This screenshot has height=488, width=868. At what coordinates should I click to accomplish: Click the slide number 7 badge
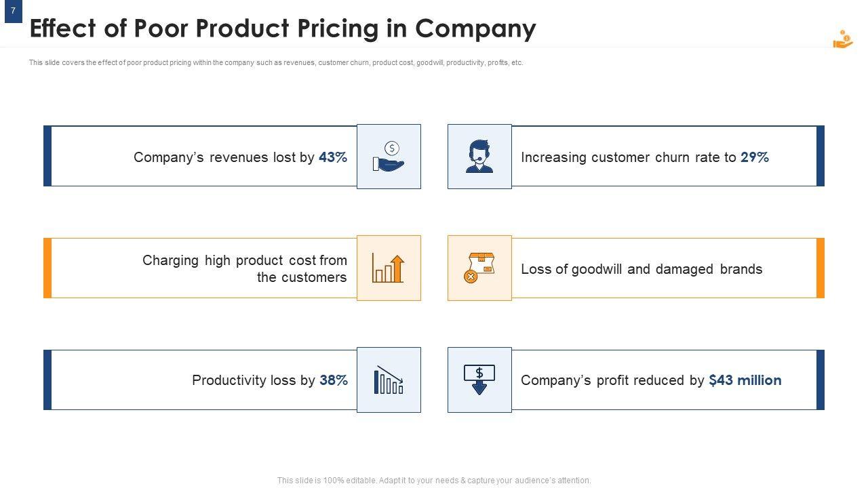tap(13, 11)
